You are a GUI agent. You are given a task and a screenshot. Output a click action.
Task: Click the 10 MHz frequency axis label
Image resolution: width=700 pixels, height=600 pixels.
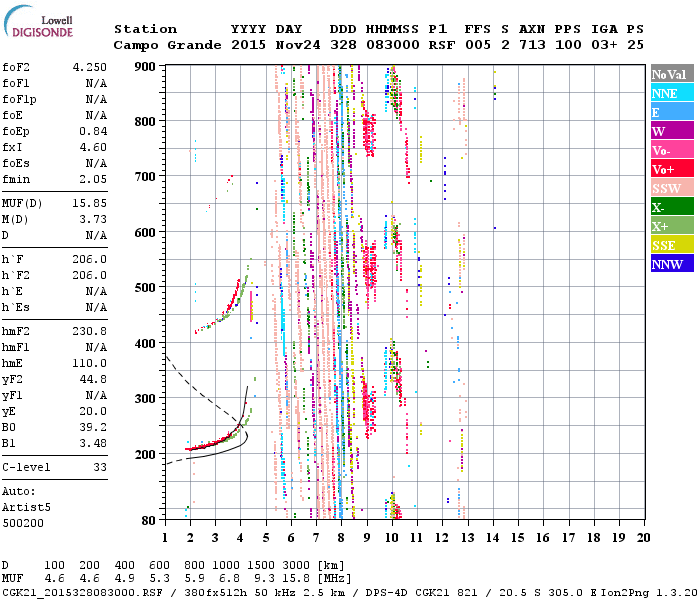pos(392,538)
